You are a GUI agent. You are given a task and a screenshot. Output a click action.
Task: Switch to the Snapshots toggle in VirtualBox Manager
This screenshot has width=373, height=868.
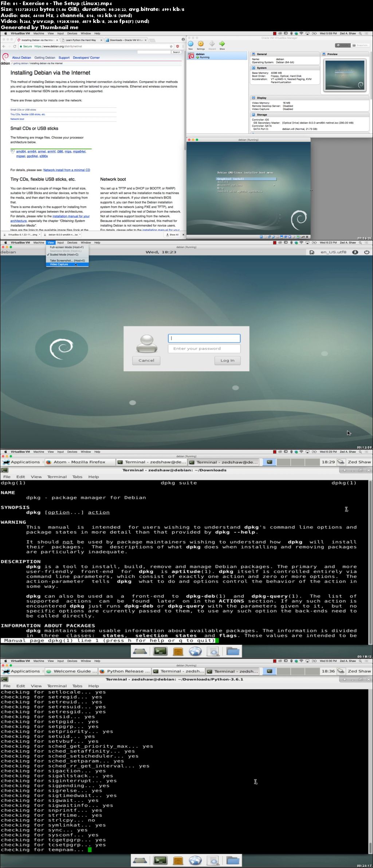click(360, 45)
